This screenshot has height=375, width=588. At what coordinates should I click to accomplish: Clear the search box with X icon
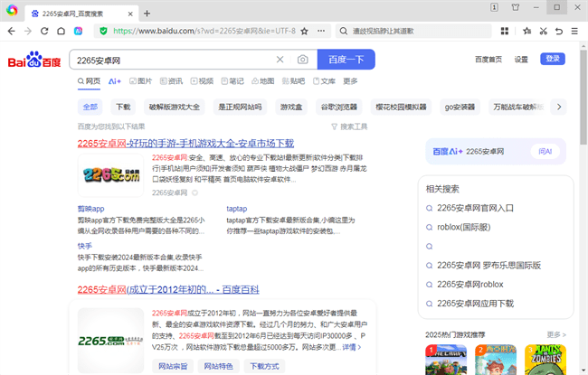280,60
